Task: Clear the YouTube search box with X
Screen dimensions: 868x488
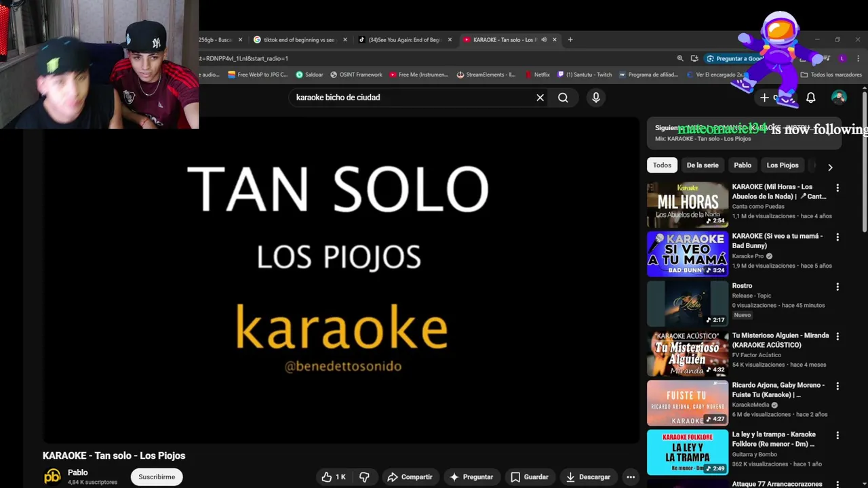Action: pos(540,98)
